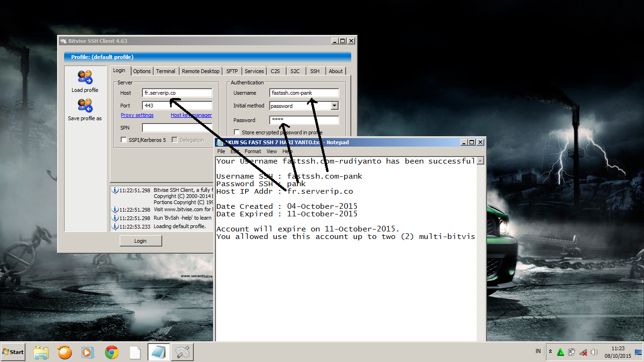Open the SSH tab
This screenshot has height=362, width=644.
[x=315, y=71]
